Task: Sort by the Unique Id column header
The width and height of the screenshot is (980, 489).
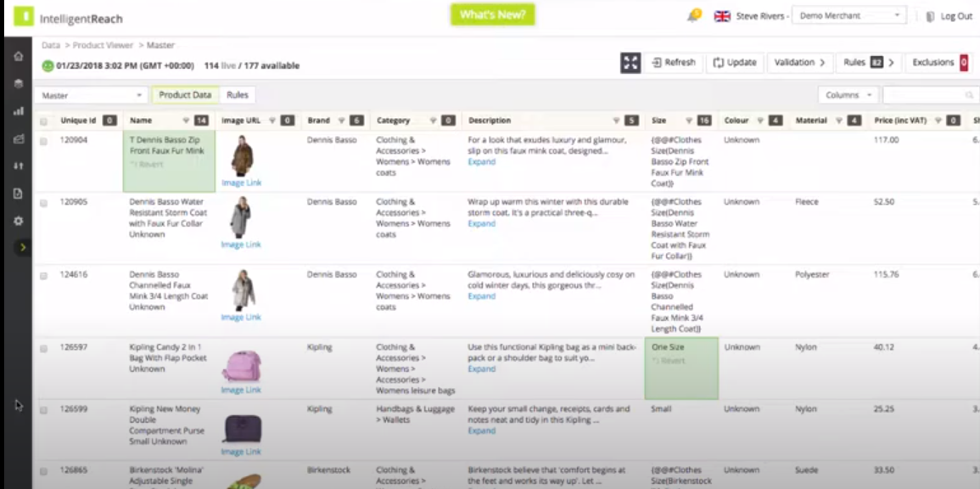Action: pos(78,121)
